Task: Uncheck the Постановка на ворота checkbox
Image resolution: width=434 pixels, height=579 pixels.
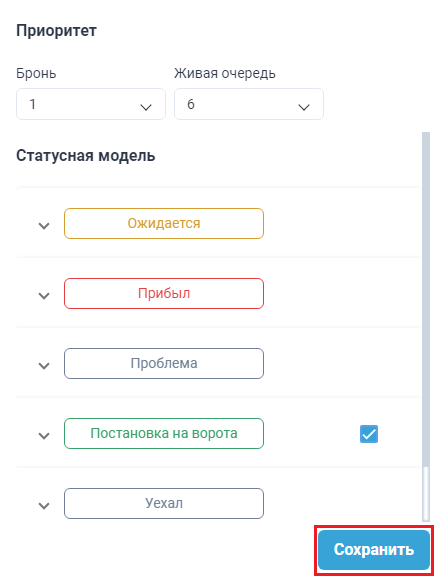Action: tap(369, 434)
